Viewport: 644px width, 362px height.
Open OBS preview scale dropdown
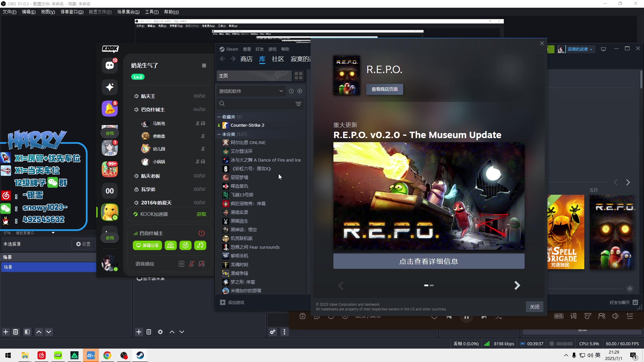53,233
